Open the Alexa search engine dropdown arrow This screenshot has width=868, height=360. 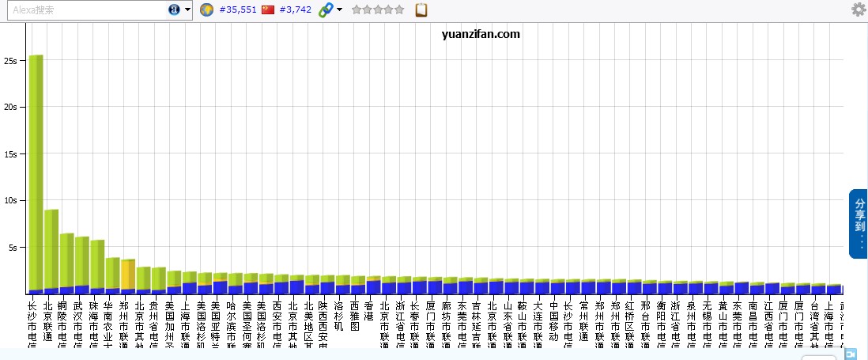[x=187, y=9]
